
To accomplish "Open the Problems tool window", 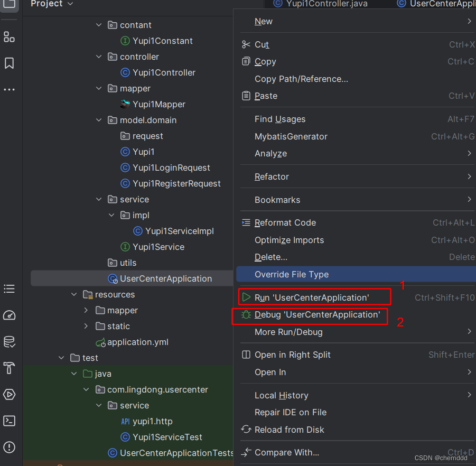I will [x=9, y=447].
